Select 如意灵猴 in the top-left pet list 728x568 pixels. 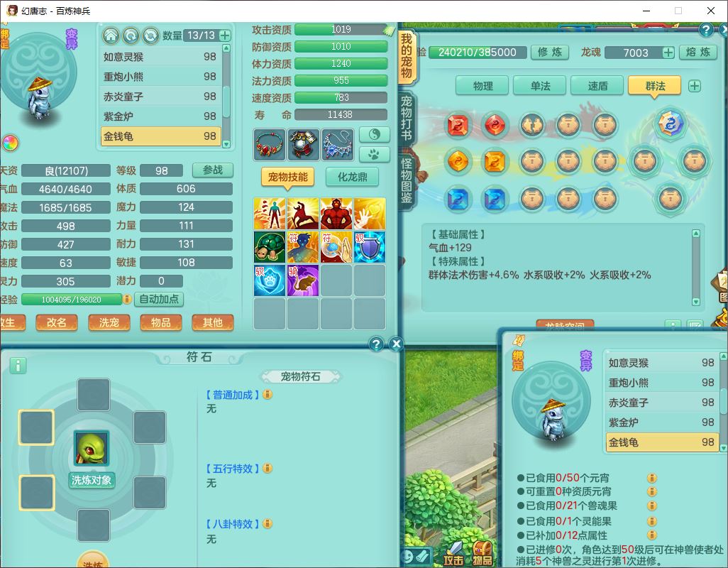160,57
